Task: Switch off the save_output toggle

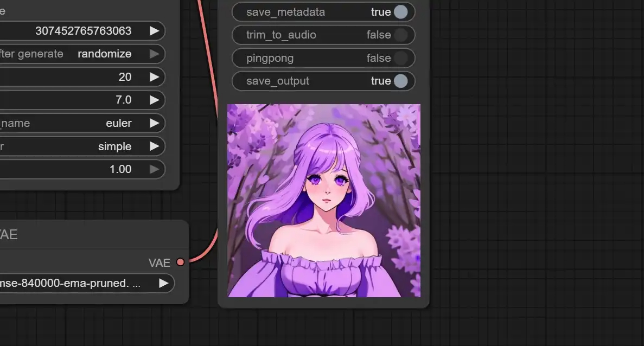Action: click(x=400, y=81)
